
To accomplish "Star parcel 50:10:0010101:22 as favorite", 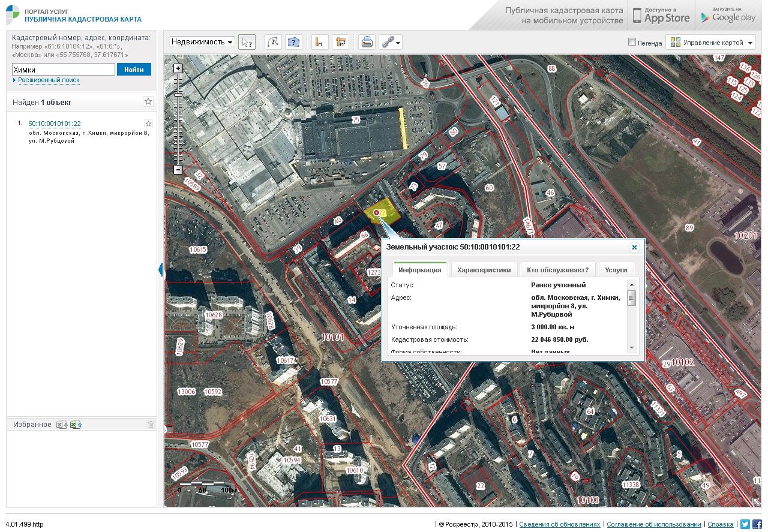I will 149,124.
